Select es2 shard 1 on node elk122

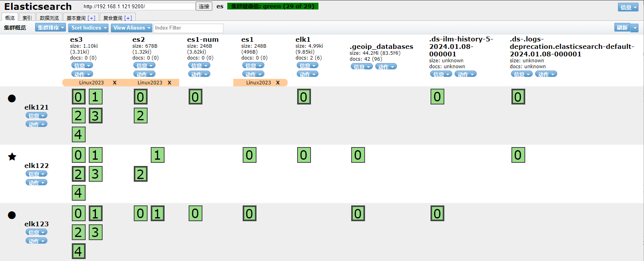click(157, 155)
